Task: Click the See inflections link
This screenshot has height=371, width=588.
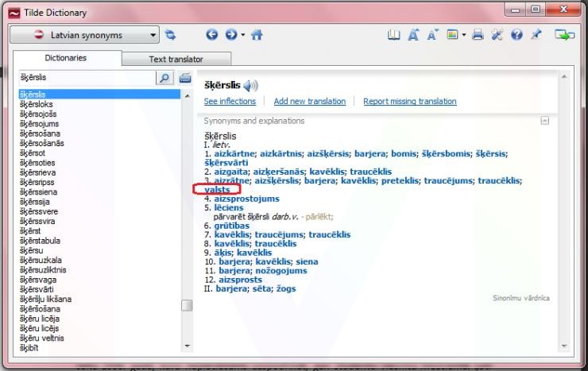Action: (230, 102)
